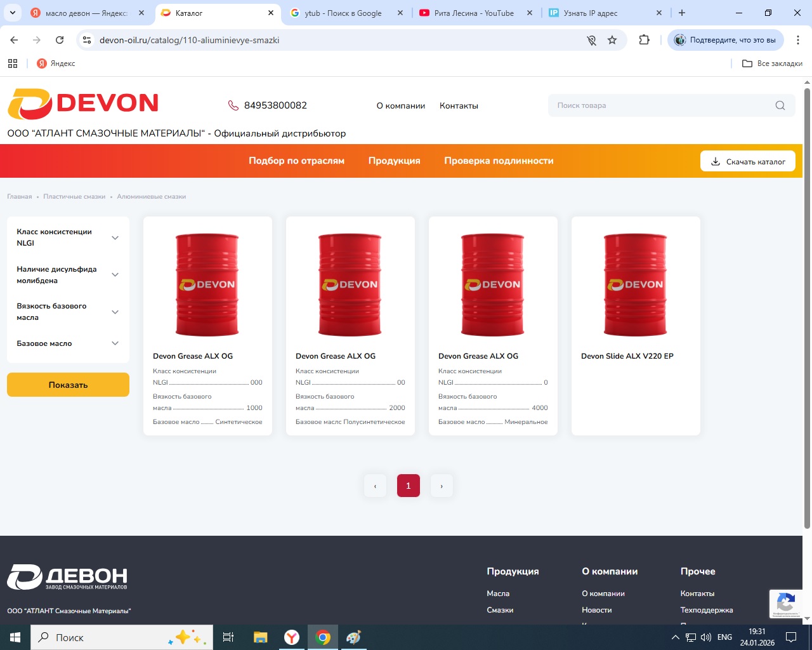Image resolution: width=812 pixels, height=650 pixels.
Task: Click the phone handset icon
Action: (x=233, y=105)
